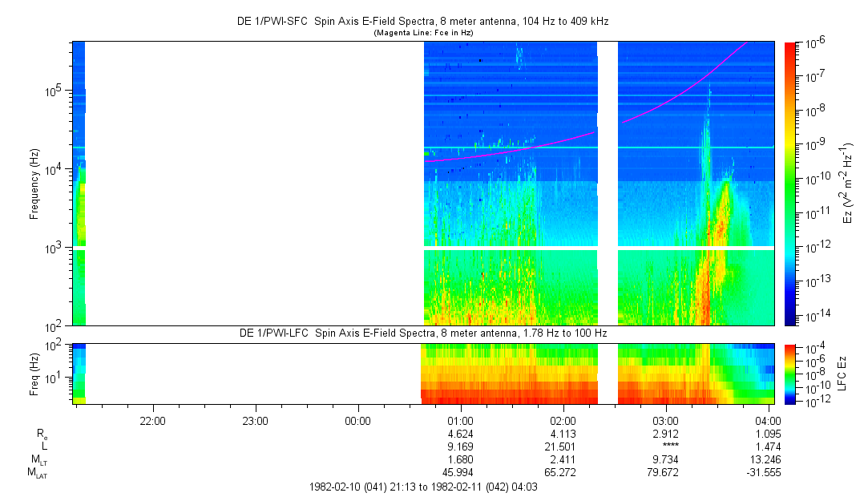Click the 22:00 time axis label

[x=152, y=420]
